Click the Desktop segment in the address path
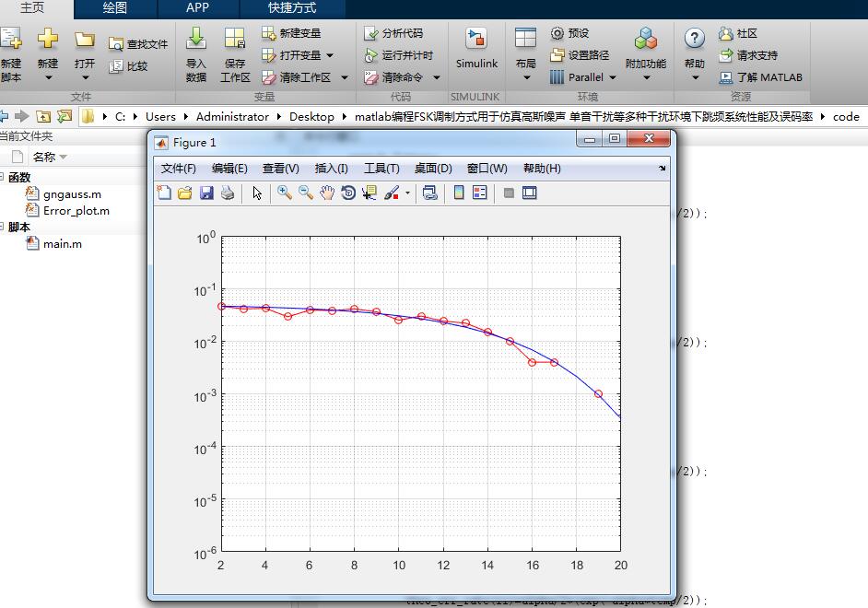The image size is (868, 608). pos(311,117)
